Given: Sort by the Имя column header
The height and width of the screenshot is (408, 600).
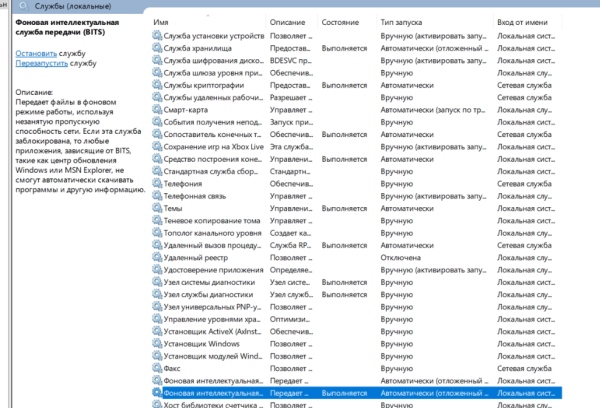Looking at the screenshot, I should coord(161,22).
